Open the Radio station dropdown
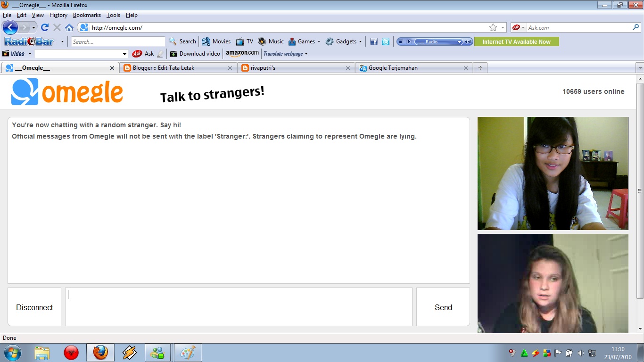The width and height of the screenshot is (644, 362). (x=460, y=41)
